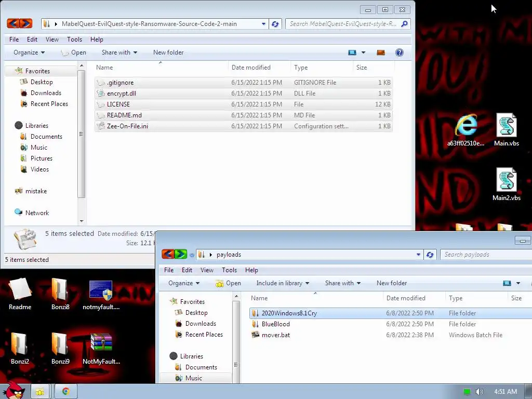Viewport: 532px width, 399px height.
Task: Select 2020Windows8.1Cry folder
Action: [x=391, y=313]
